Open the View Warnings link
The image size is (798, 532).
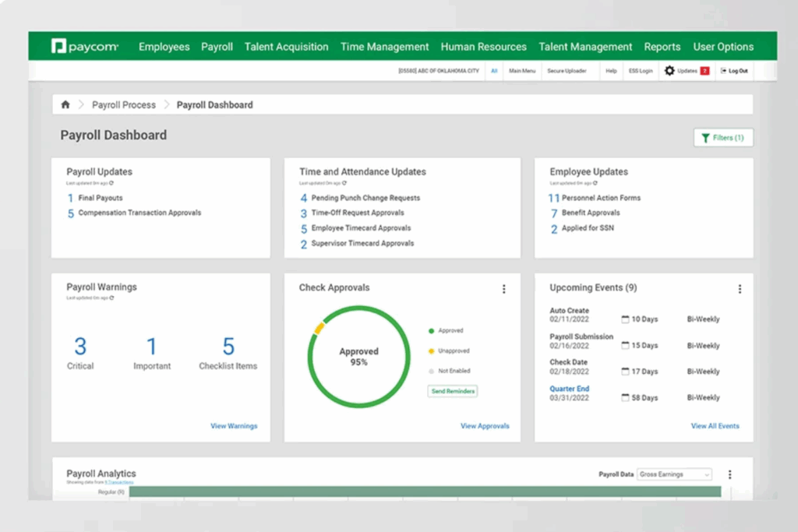click(234, 426)
